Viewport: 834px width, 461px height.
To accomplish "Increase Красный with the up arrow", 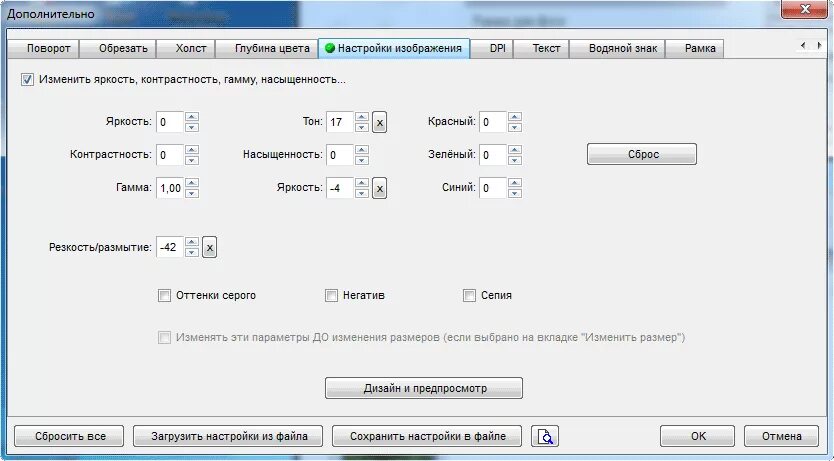I will coord(514,117).
